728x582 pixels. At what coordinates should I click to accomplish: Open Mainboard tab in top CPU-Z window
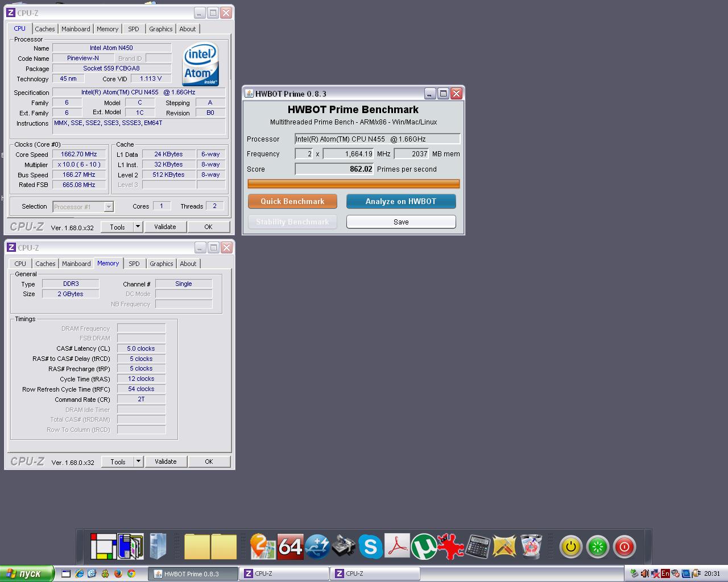76,29
